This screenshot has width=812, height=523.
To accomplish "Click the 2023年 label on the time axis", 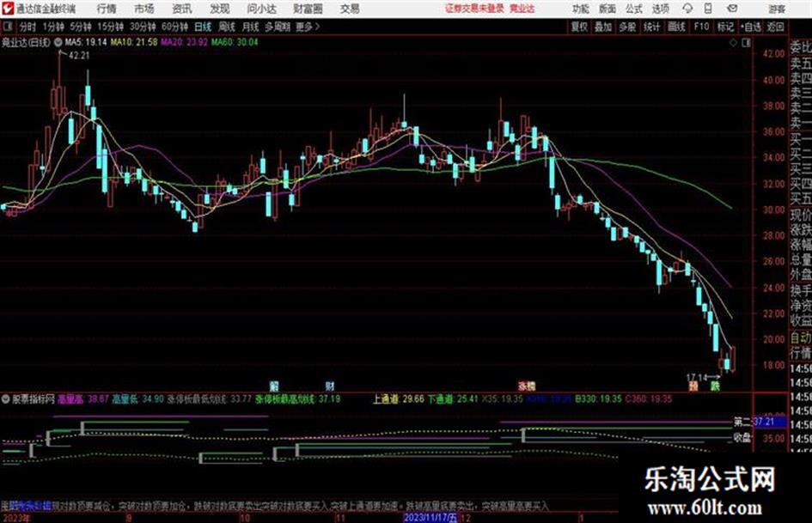I will [16, 519].
